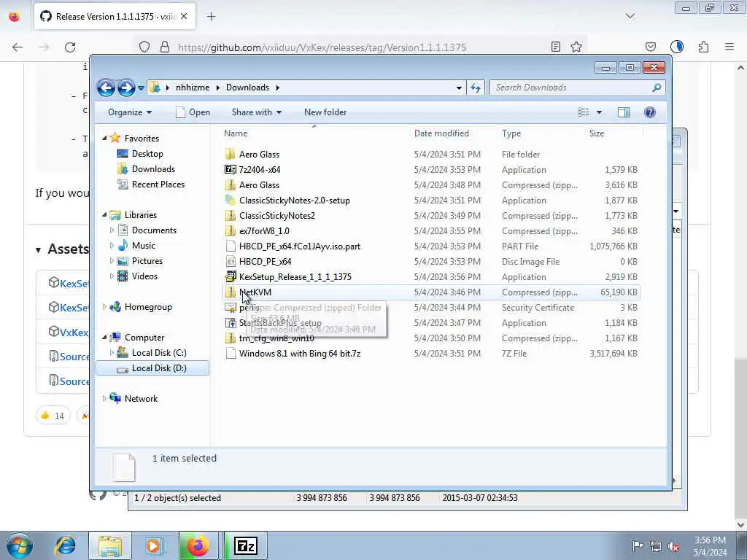Viewport: 747px width, 560px height.
Task: Select the NetKVM zipped folder icon
Action: [x=231, y=292]
